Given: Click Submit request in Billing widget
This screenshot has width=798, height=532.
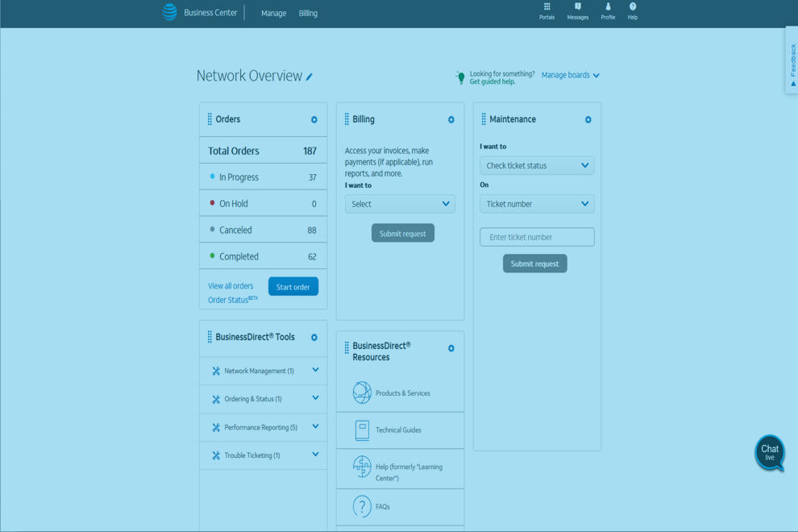Looking at the screenshot, I should coord(402,233).
